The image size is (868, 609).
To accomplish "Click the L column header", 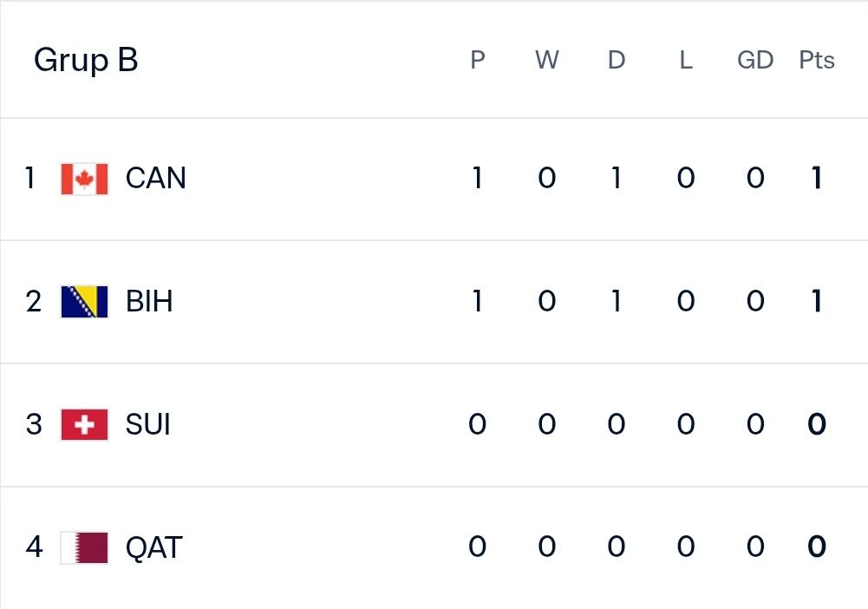I will point(686,60).
